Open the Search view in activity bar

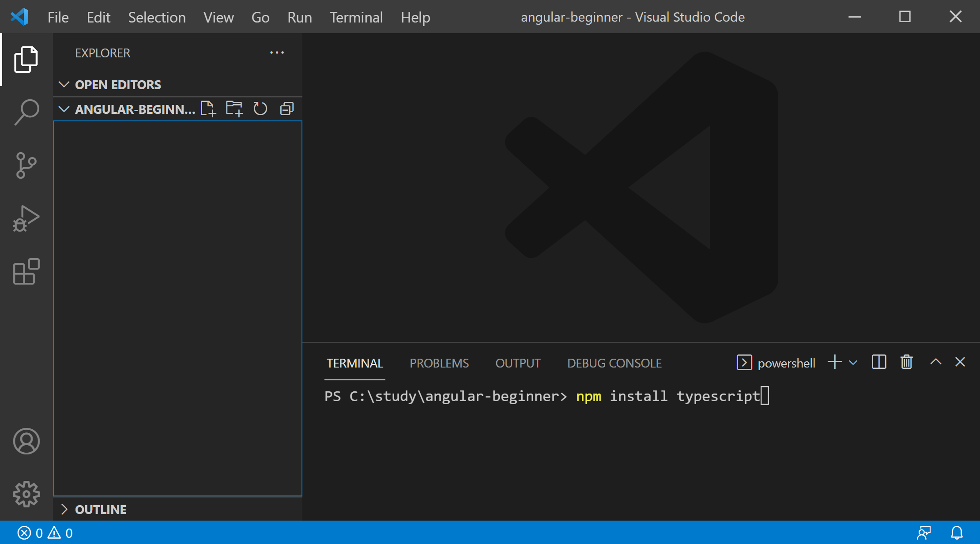pyautogui.click(x=26, y=112)
